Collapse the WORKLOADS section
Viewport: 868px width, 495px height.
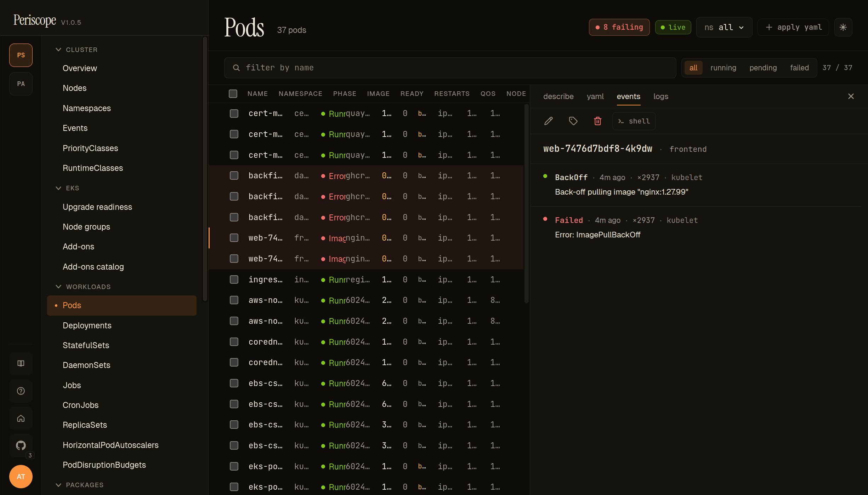pos(83,287)
